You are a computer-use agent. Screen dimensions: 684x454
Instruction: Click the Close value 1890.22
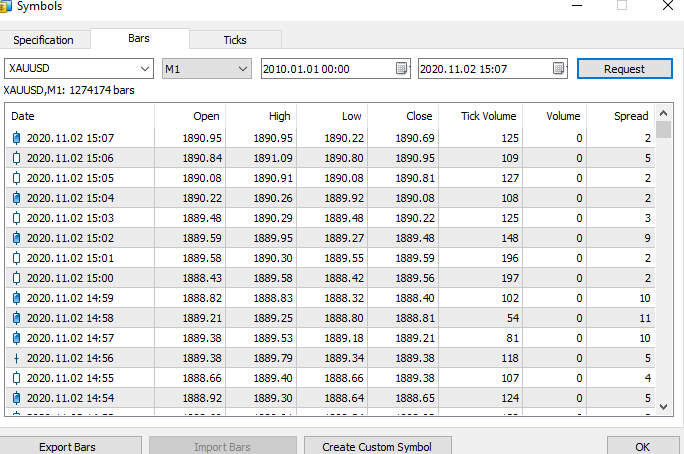click(x=415, y=218)
